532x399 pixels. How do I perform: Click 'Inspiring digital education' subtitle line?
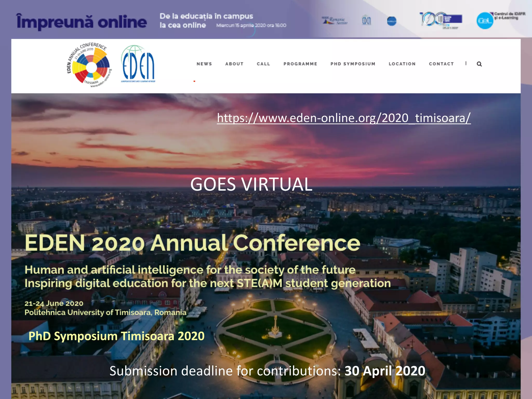point(208,283)
